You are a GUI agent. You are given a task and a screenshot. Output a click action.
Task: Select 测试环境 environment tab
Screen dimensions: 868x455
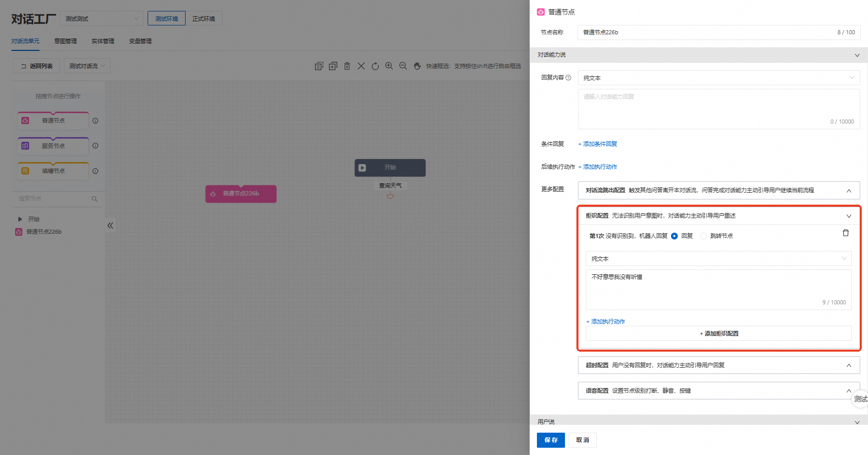[x=166, y=19]
